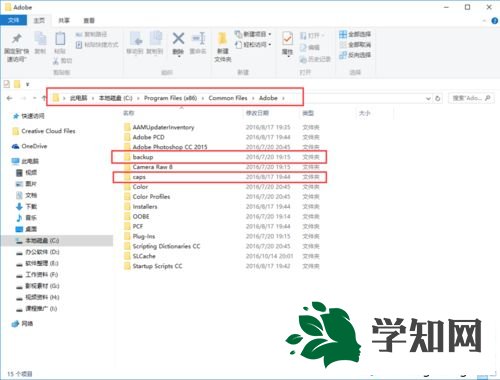The image size is (500, 380).
Task: Switch to the Share (共享) tab
Action: (x=64, y=21)
